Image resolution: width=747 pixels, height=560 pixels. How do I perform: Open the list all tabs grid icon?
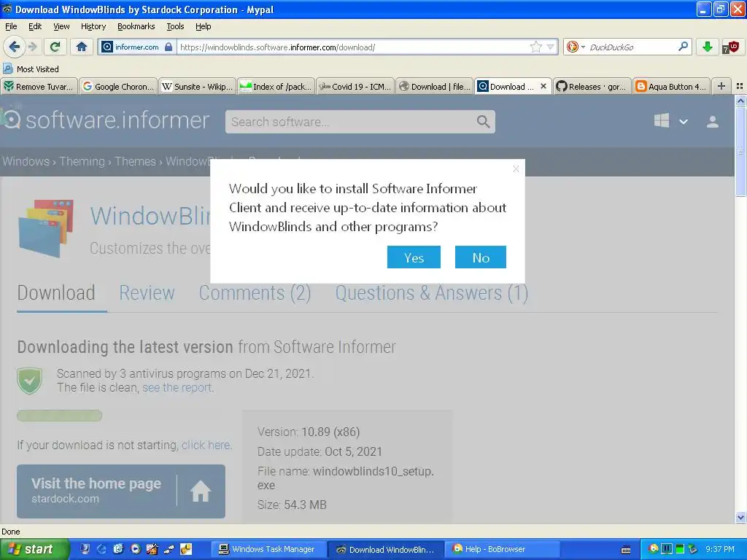pyautogui.click(x=740, y=86)
